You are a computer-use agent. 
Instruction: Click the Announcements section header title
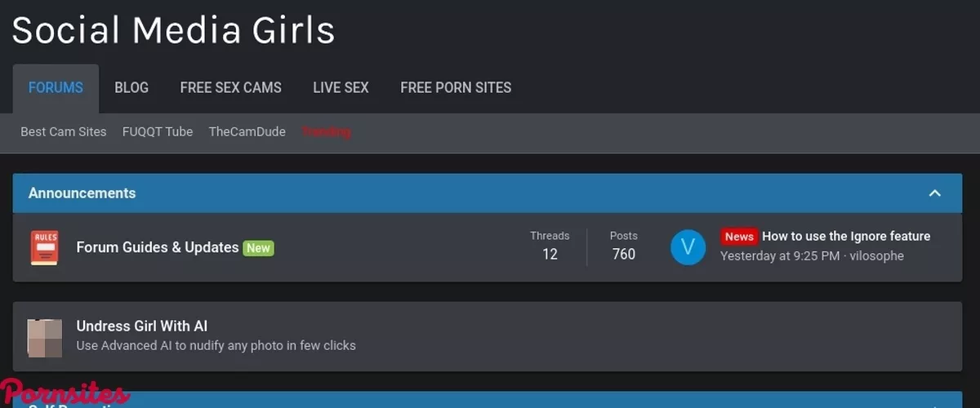point(82,193)
